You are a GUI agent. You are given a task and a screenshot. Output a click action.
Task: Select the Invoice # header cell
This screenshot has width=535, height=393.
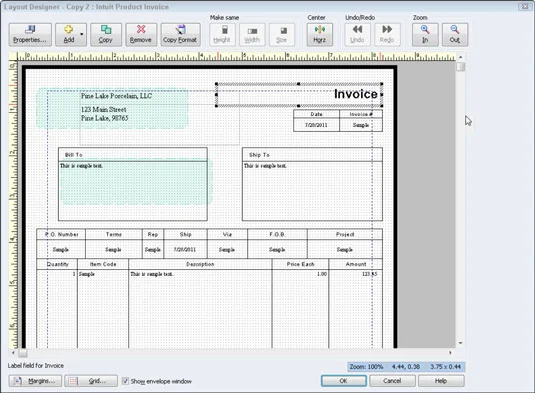[361, 114]
